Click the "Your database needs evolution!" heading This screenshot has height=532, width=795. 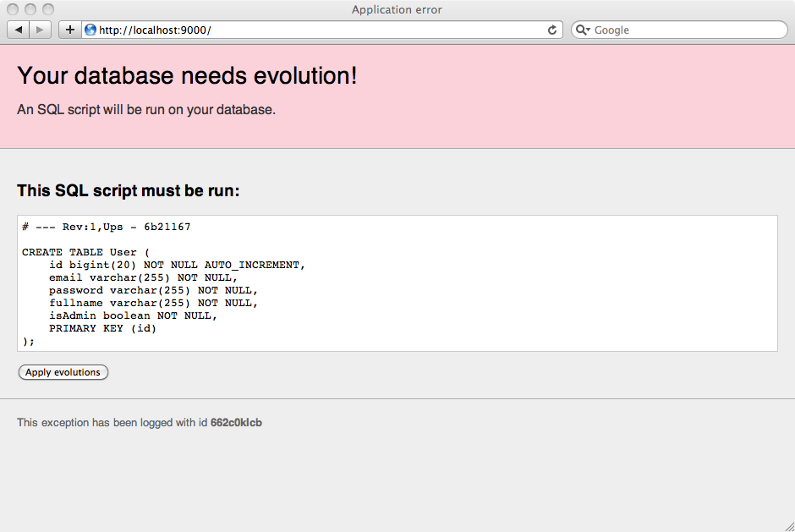coord(187,75)
